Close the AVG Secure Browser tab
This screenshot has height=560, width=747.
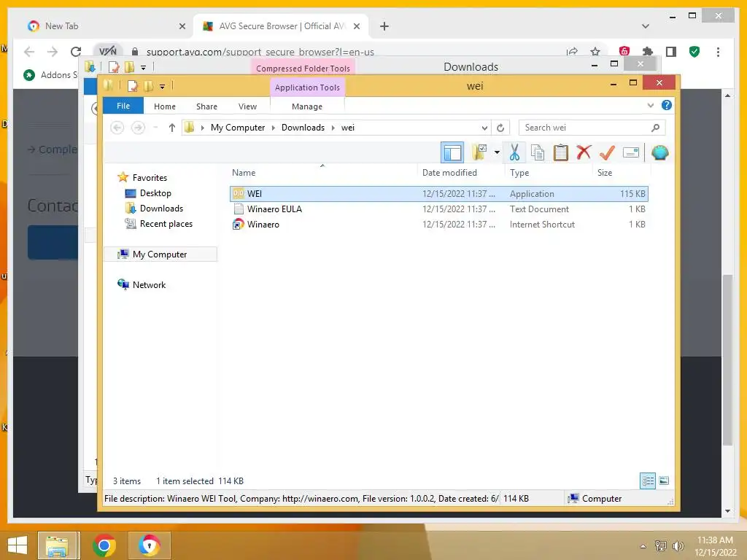coord(356,26)
